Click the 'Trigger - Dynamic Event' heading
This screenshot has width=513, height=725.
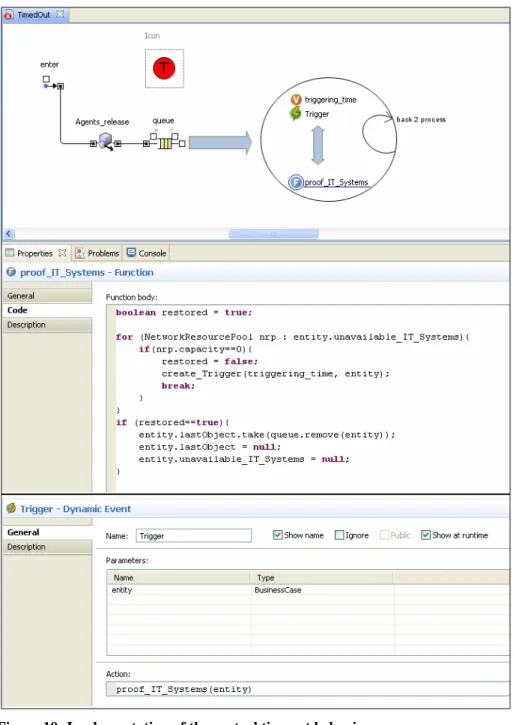(75, 509)
